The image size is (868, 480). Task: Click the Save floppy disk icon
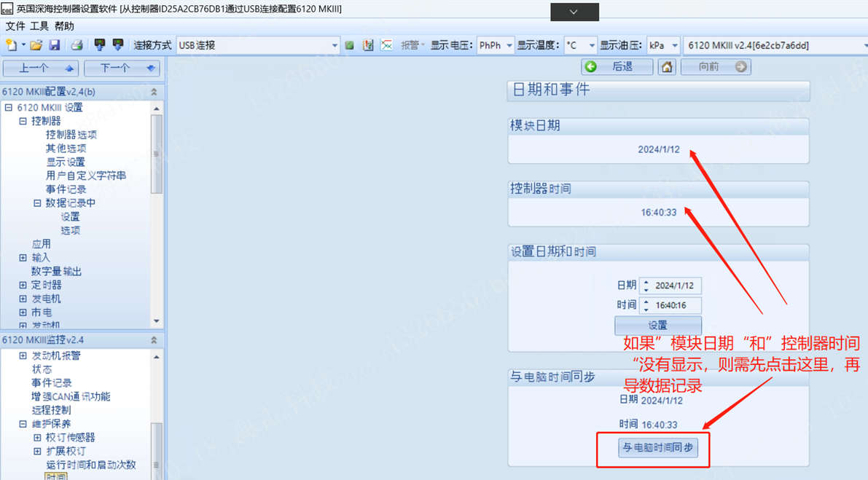pos(54,45)
